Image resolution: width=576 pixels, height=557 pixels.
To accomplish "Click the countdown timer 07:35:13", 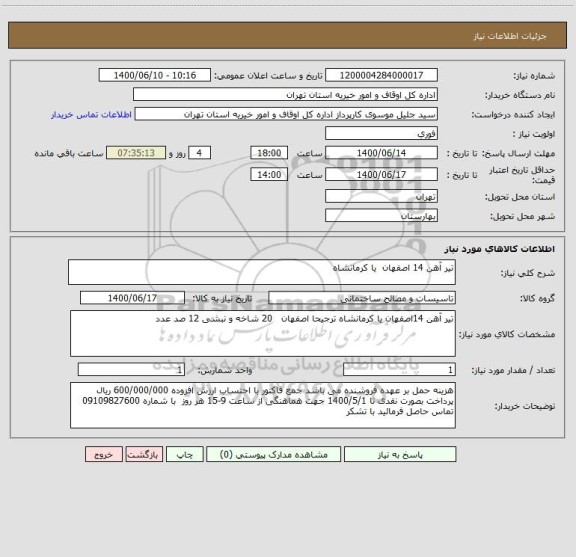I will click(x=136, y=153).
